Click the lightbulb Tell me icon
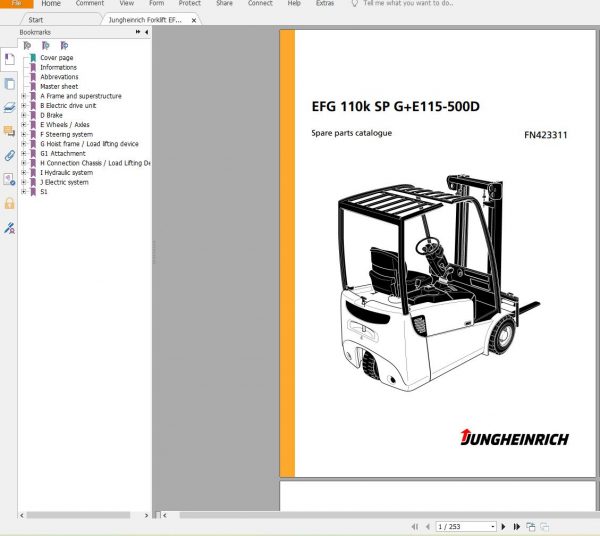This screenshot has width=600, height=536. tap(355, 3)
